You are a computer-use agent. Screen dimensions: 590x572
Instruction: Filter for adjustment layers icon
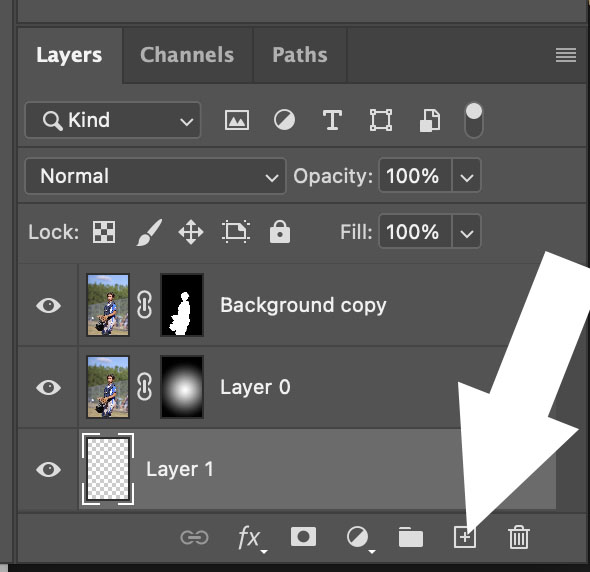(x=284, y=120)
